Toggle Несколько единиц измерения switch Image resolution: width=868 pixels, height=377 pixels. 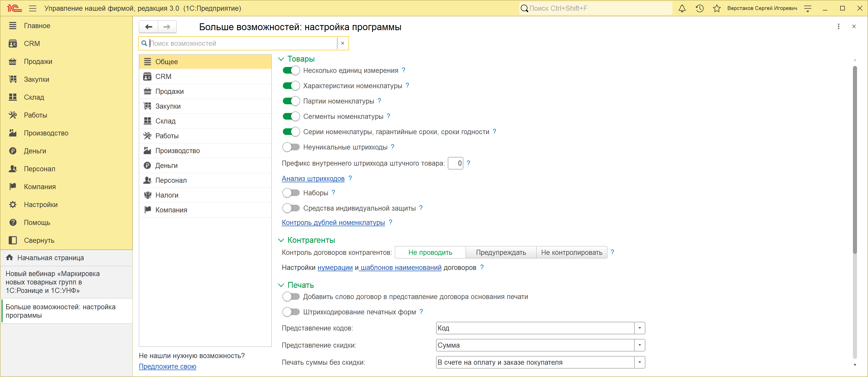click(291, 71)
